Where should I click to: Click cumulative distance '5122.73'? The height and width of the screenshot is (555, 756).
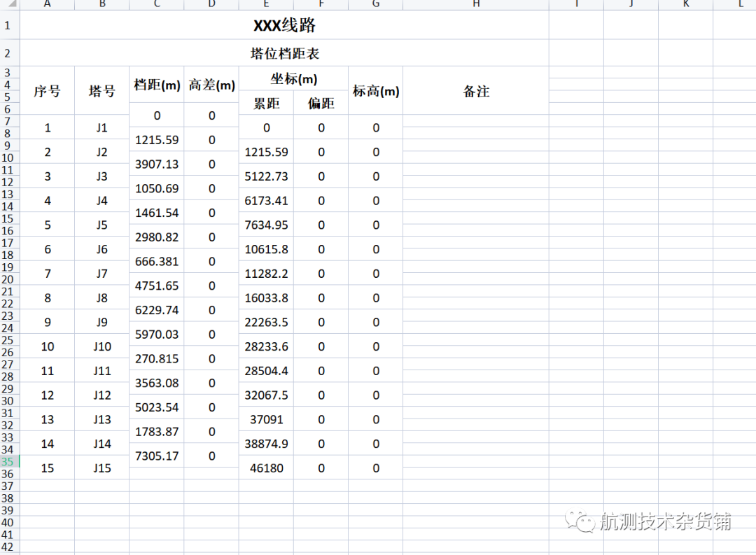tap(266, 176)
